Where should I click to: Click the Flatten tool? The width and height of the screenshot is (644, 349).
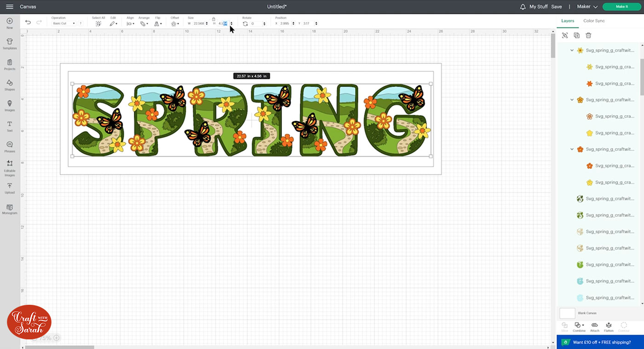pos(609,327)
